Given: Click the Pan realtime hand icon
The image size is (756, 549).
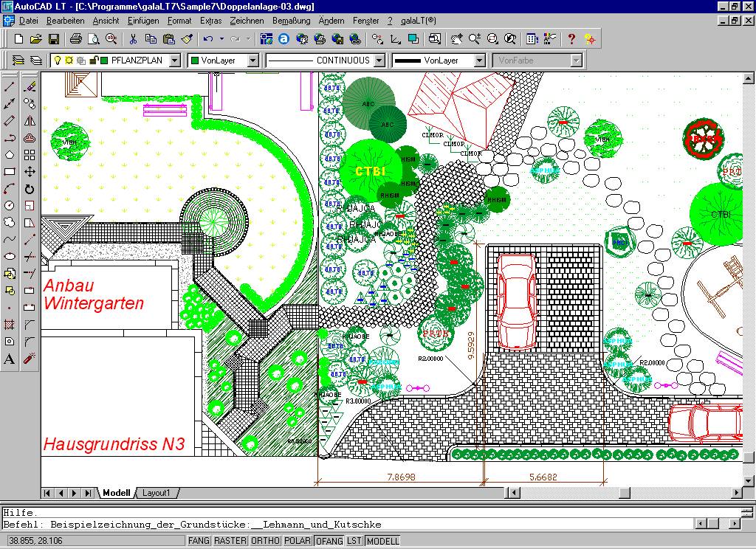Looking at the screenshot, I should [x=456, y=39].
